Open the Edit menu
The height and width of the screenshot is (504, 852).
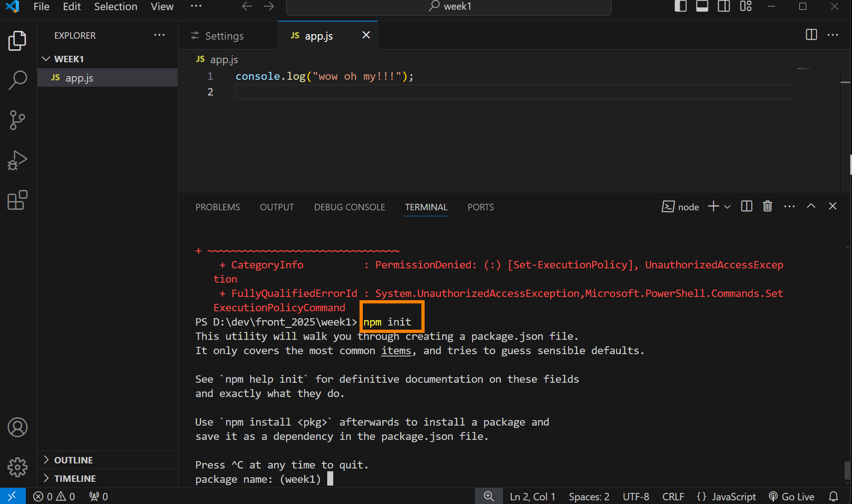[72, 6]
